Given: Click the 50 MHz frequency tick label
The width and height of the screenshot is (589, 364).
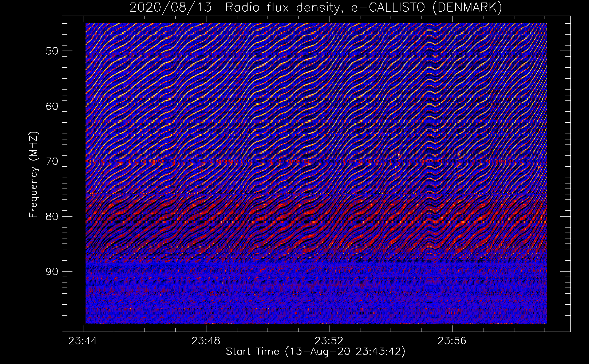Looking at the screenshot, I should coord(52,51).
